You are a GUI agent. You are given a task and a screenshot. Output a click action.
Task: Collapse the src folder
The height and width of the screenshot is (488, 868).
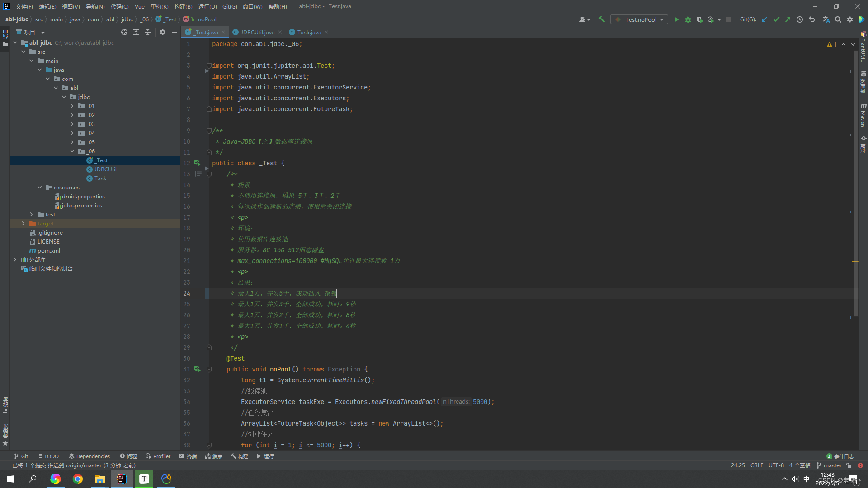pyautogui.click(x=24, y=52)
